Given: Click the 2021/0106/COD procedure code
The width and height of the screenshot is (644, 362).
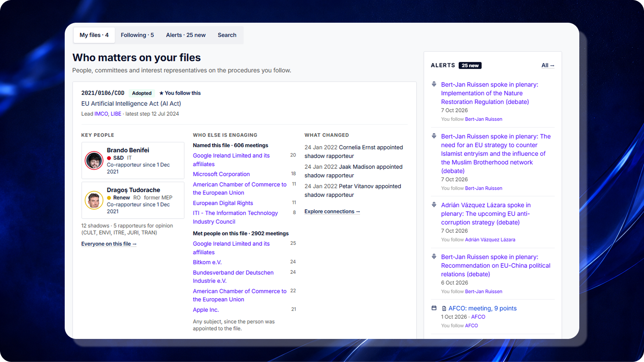Looking at the screenshot, I should pyautogui.click(x=103, y=93).
